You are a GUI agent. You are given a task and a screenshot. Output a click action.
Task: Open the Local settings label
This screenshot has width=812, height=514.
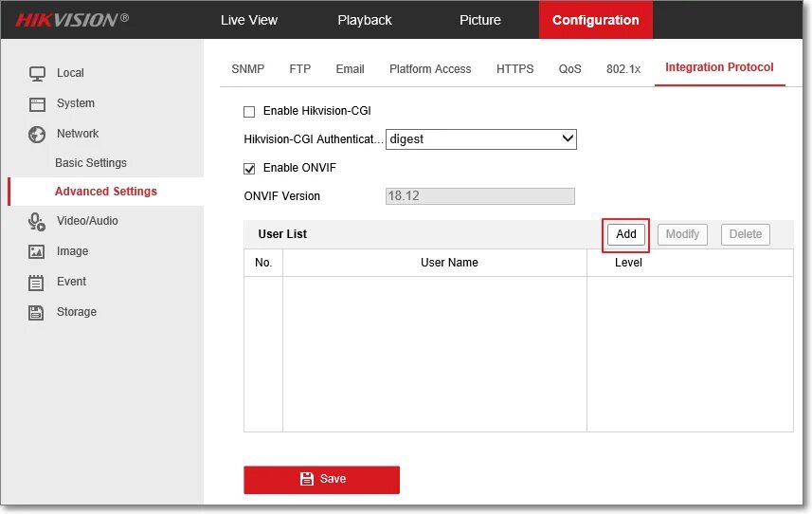(x=70, y=73)
